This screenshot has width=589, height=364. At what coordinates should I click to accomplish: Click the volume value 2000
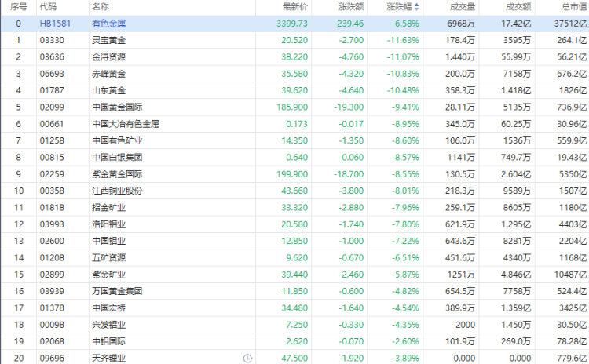466,325
